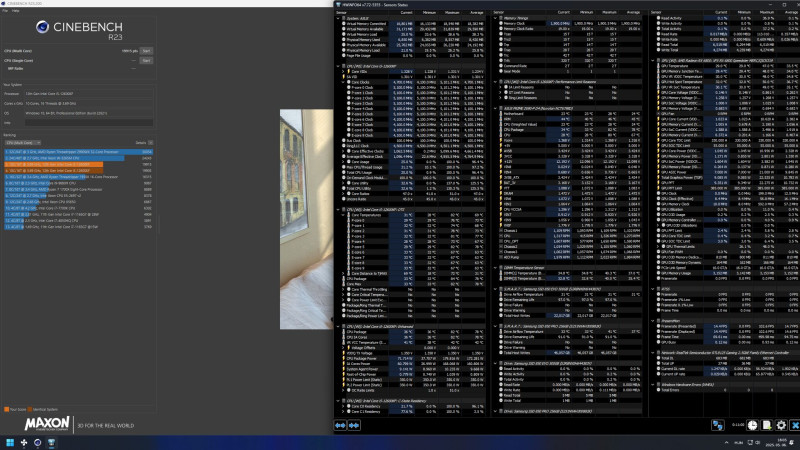
Task: Open the Help menu in Cinebench
Action: tap(16, 11)
